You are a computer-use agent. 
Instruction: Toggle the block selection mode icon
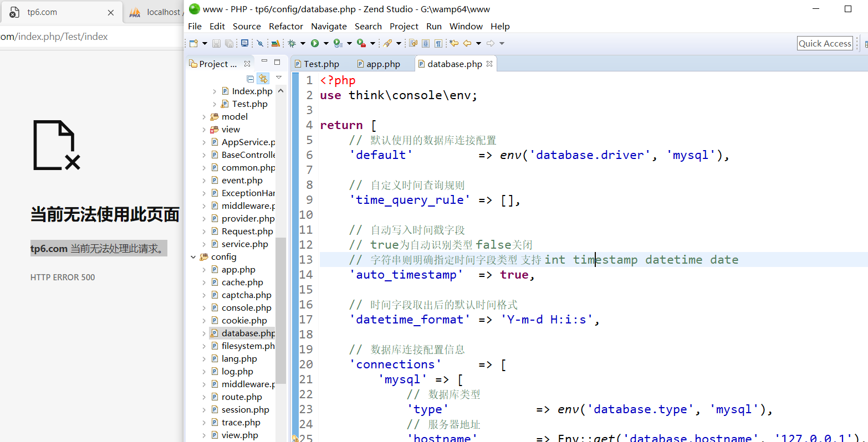426,43
